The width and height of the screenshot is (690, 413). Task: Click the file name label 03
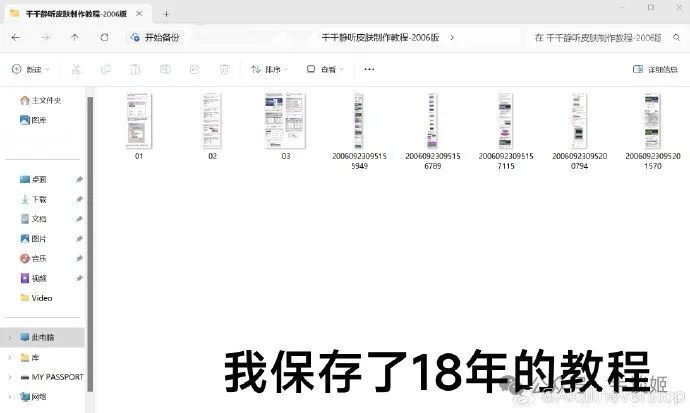pyautogui.click(x=286, y=156)
